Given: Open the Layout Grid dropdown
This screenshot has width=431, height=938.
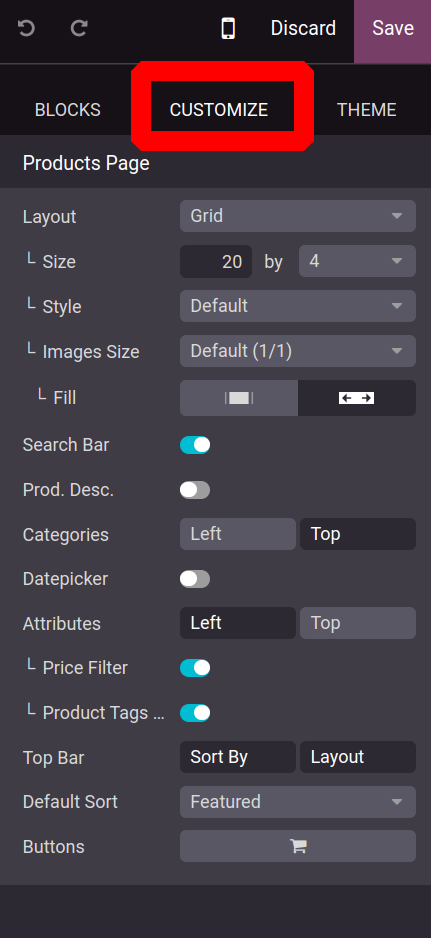Looking at the screenshot, I should click(x=298, y=216).
